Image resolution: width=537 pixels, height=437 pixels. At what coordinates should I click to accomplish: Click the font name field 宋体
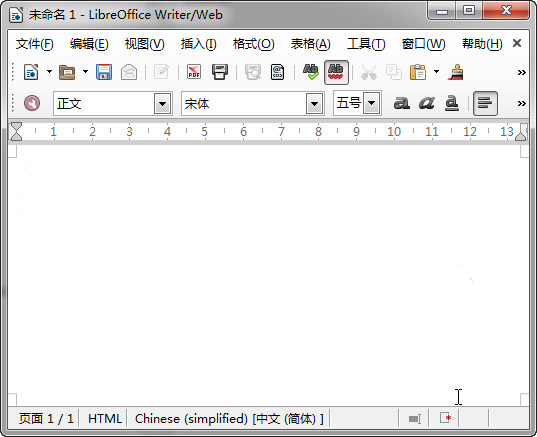pyautogui.click(x=244, y=103)
